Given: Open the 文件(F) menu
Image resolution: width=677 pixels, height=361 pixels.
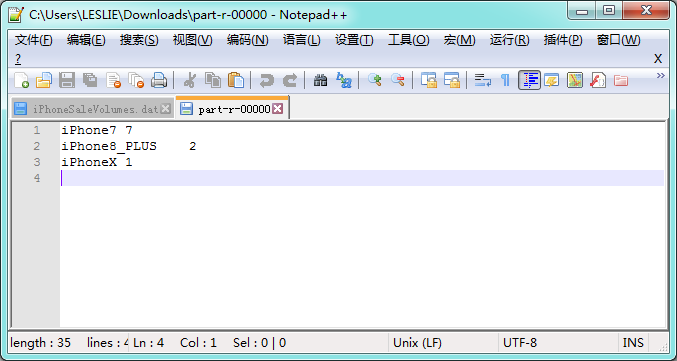Looking at the screenshot, I should coord(34,41).
